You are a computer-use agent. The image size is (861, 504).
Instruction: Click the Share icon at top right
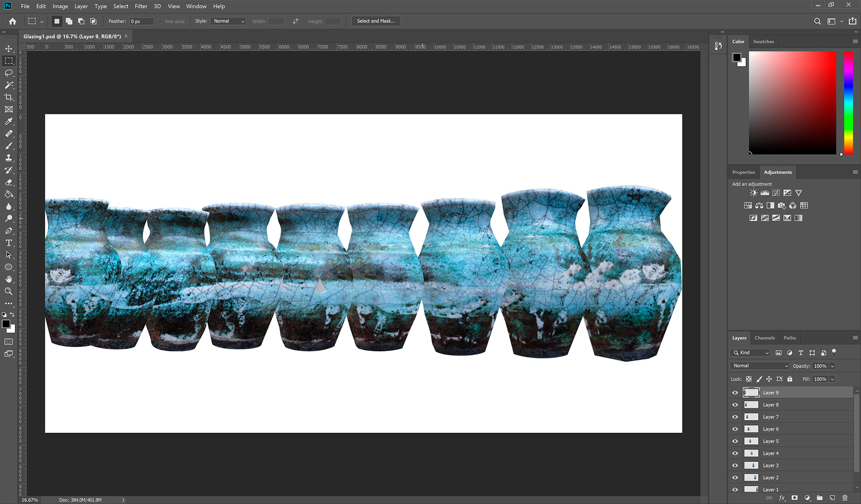tap(852, 21)
